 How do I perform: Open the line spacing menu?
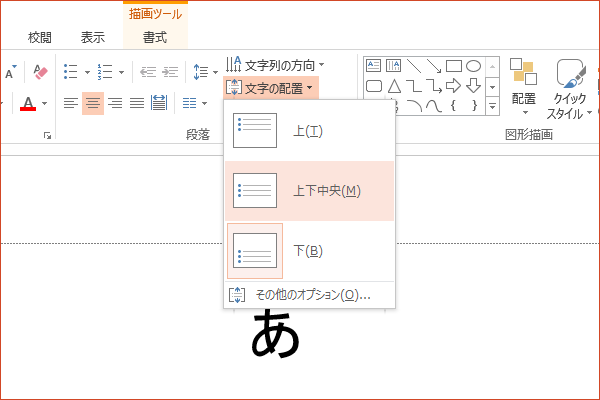pyautogui.click(x=205, y=72)
